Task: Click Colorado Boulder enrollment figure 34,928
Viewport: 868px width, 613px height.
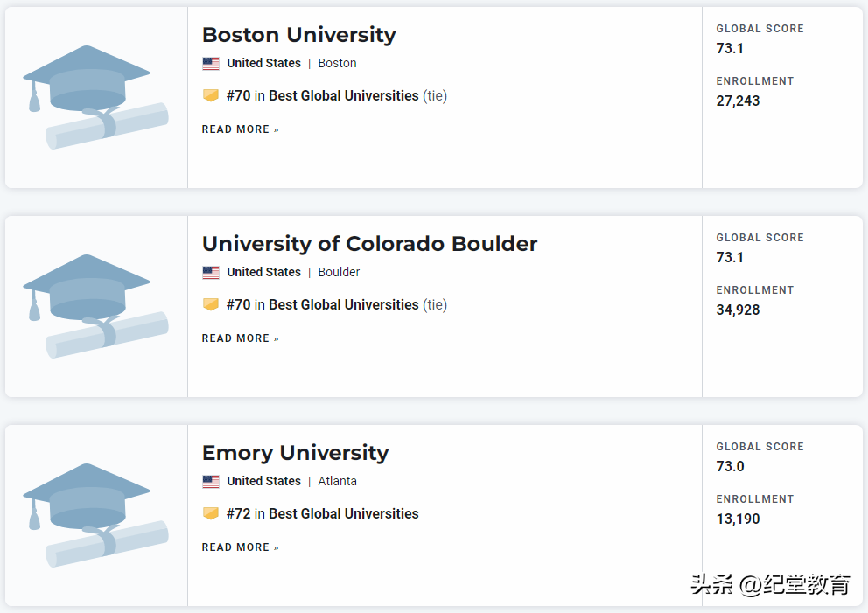Action: point(738,310)
